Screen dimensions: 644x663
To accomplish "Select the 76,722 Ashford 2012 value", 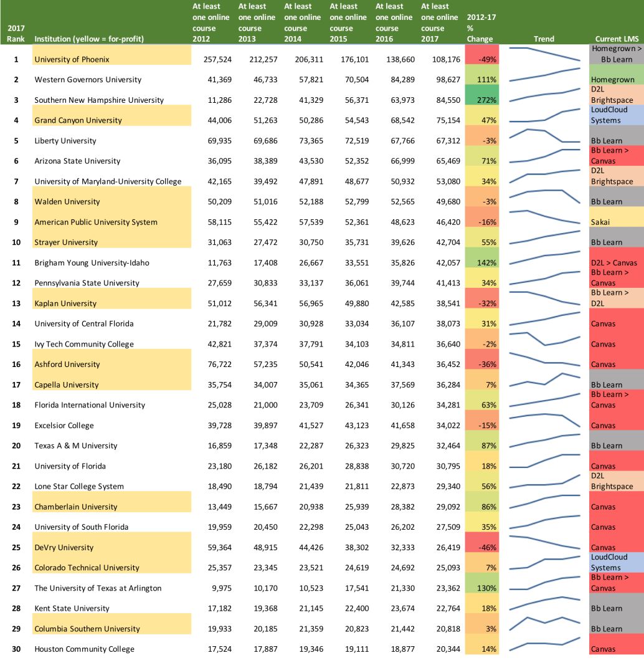I will point(219,364).
